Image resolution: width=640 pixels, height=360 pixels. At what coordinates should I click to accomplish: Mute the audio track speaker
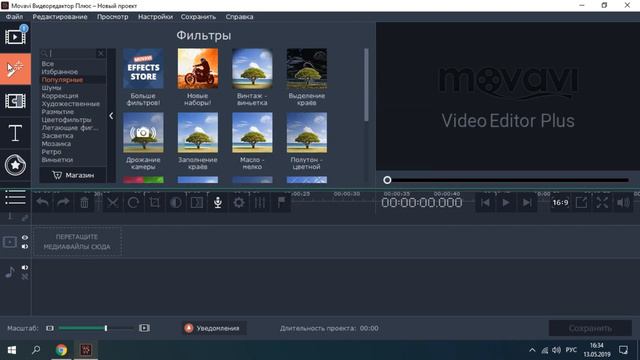[x=25, y=267]
